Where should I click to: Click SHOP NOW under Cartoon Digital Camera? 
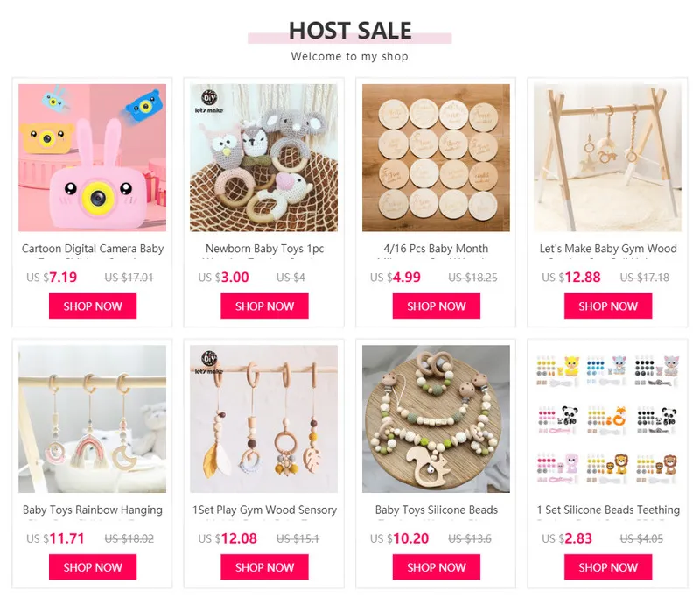(93, 306)
